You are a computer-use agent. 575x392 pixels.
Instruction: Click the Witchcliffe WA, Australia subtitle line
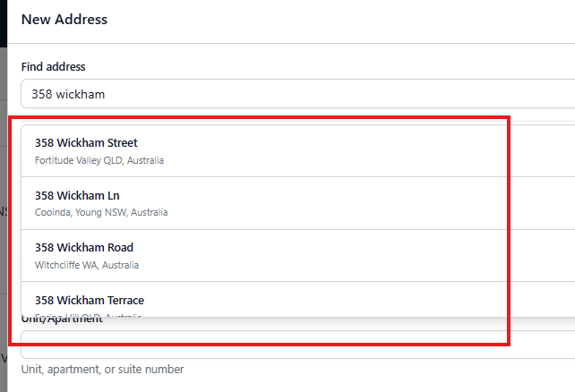(x=87, y=265)
